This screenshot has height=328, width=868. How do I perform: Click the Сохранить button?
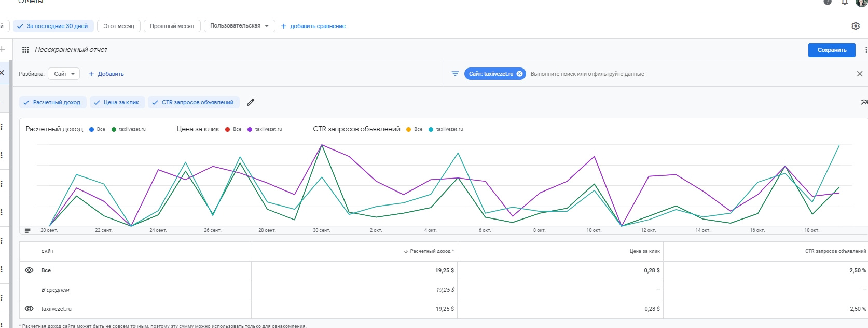(x=831, y=50)
